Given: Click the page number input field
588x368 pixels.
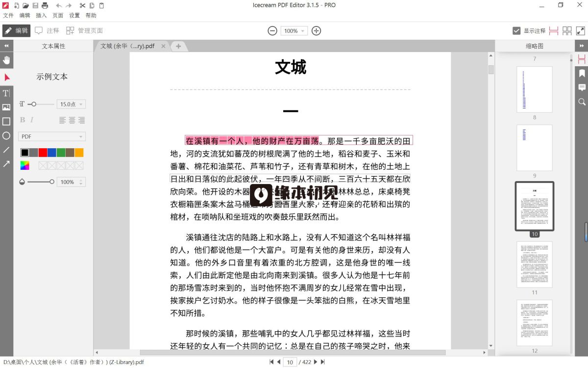Looking at the screenshot, I should pos(290,362).
